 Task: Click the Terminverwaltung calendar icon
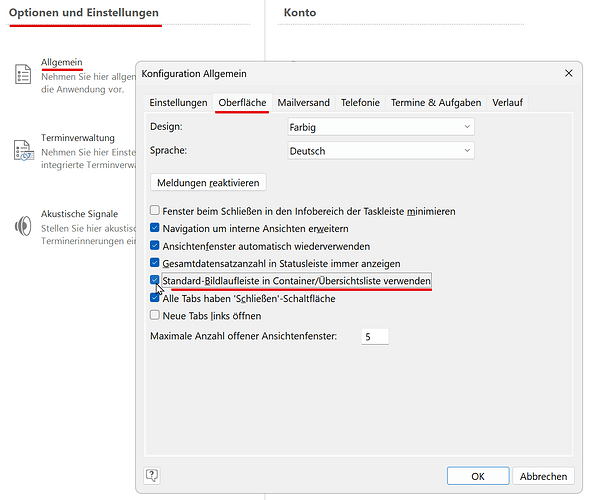pyautogui.click(x=23, y=150)
